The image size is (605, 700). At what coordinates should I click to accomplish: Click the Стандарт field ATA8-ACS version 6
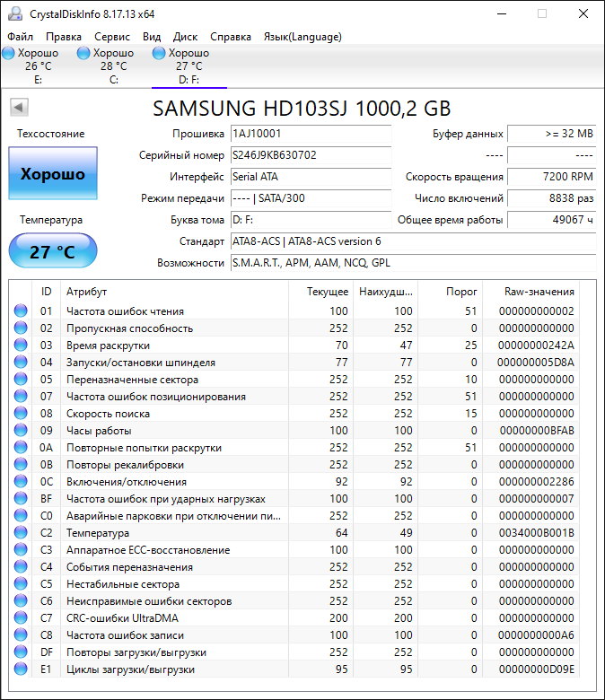click(413, 241)
